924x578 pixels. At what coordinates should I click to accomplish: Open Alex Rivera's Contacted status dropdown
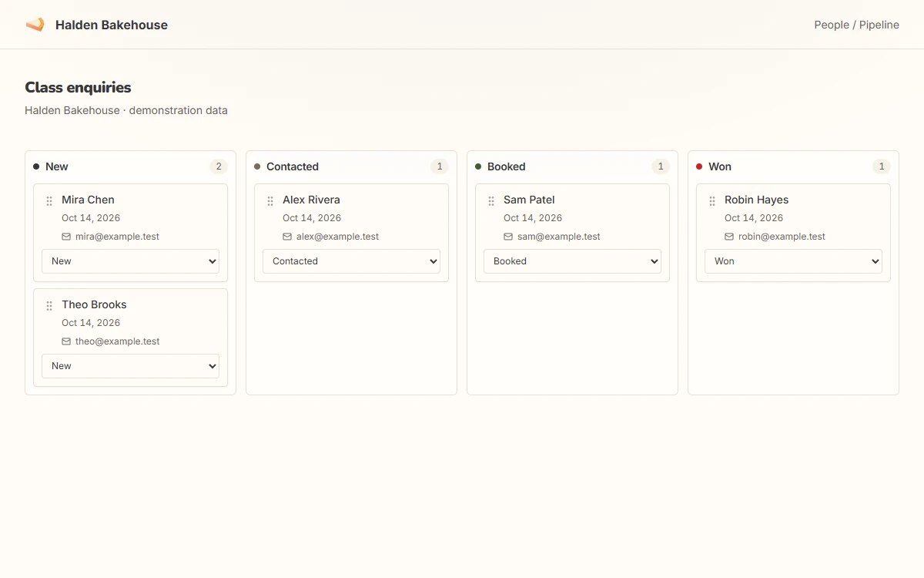tap(351, 261)
